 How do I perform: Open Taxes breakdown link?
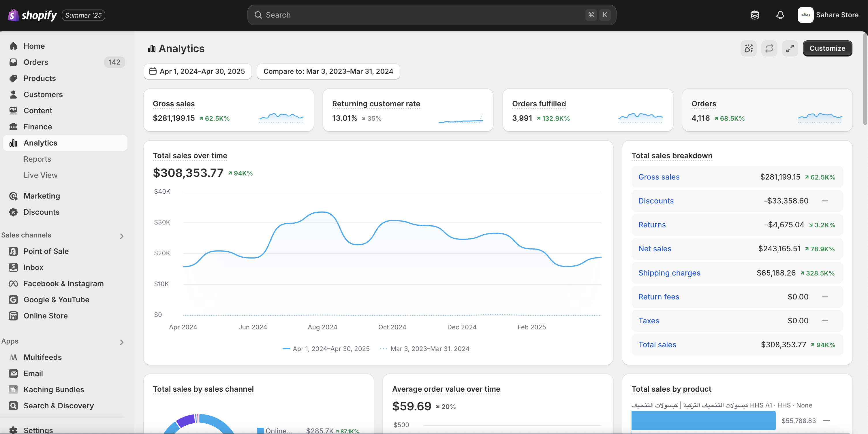coord(649,321)
